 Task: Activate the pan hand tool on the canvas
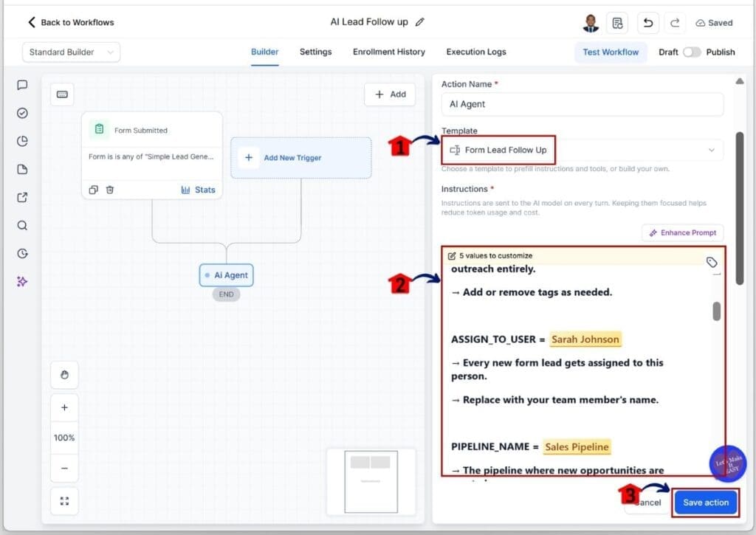pos(64,375)
